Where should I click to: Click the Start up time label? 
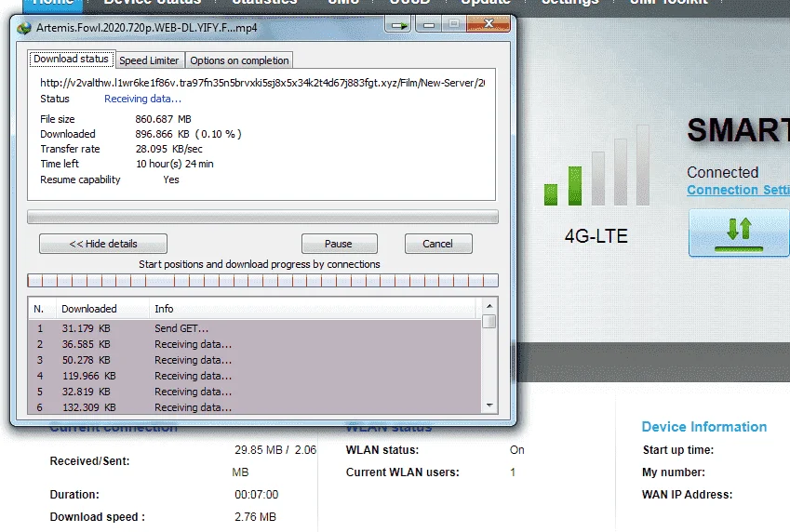point(678,450)
